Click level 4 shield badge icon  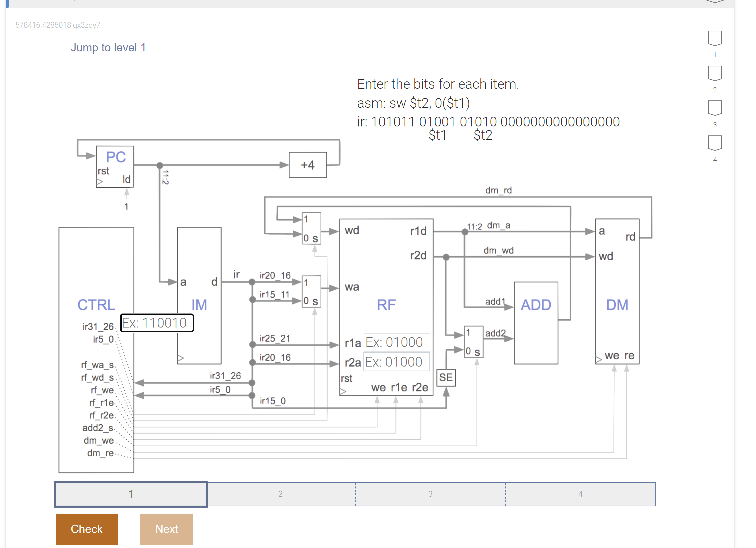pos(714,143)
